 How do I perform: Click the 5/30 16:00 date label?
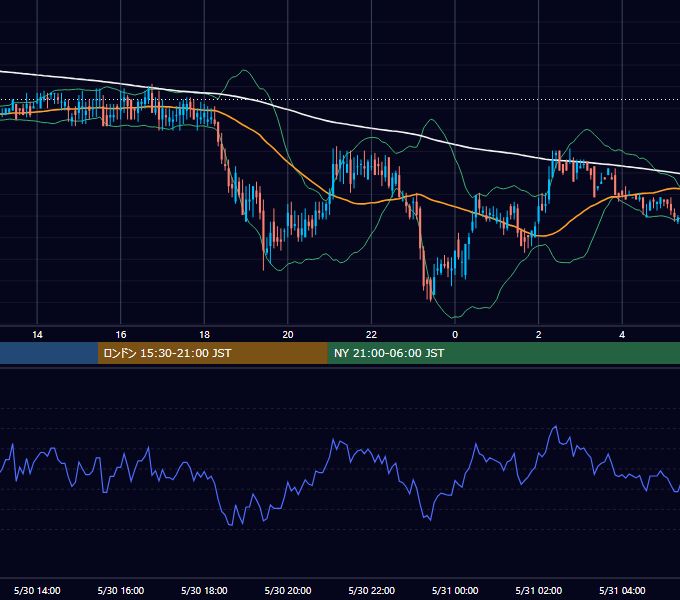tap(121, 590)
